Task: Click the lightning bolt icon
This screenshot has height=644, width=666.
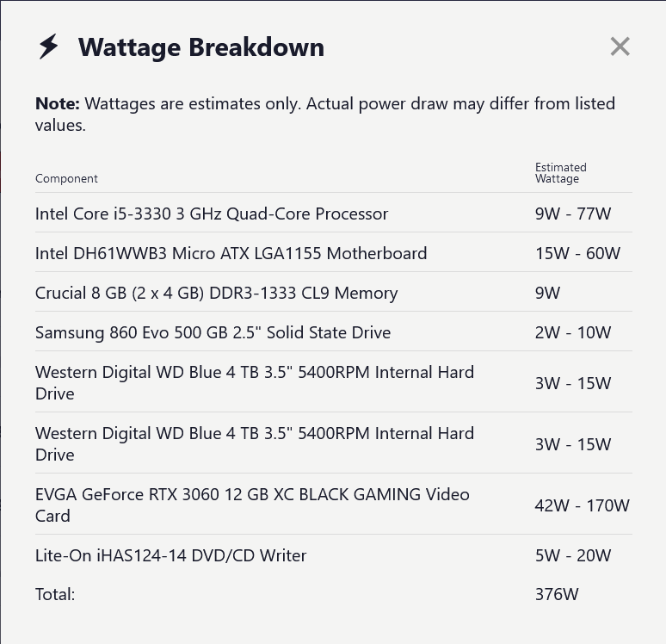Action: 49,46
